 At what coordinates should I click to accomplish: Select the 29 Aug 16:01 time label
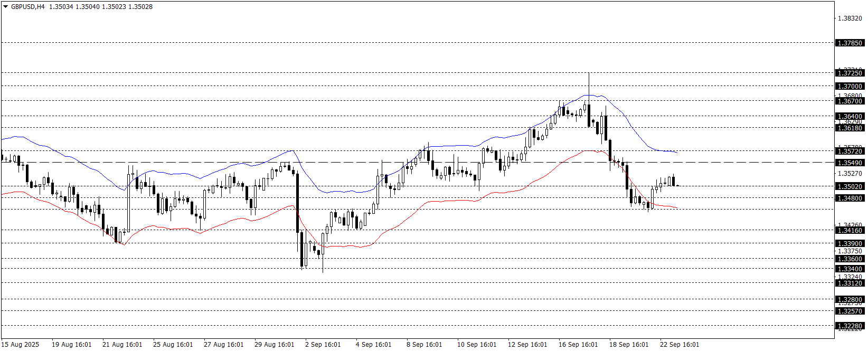point(274,345)
